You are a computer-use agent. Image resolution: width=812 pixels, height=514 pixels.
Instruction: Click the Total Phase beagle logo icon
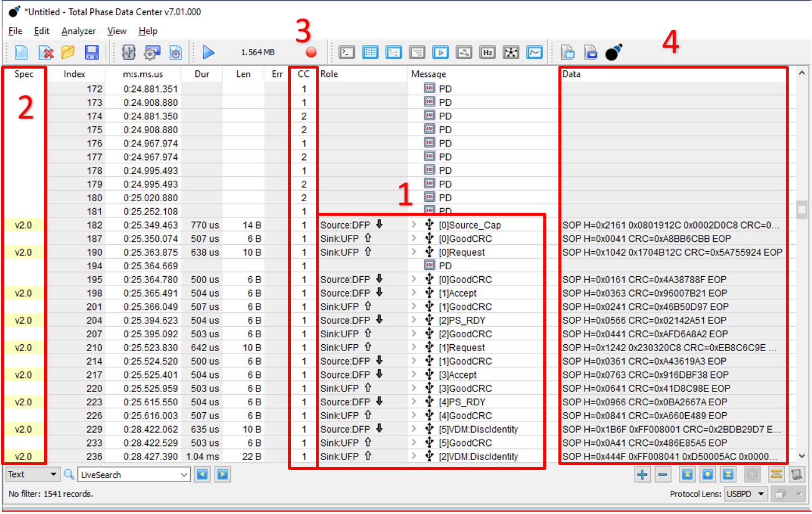[614, 52]
